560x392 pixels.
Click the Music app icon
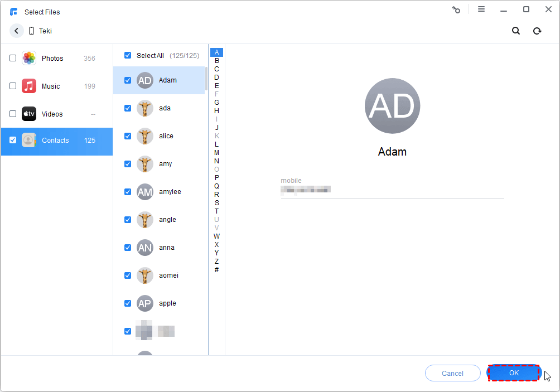pos(29,86)
